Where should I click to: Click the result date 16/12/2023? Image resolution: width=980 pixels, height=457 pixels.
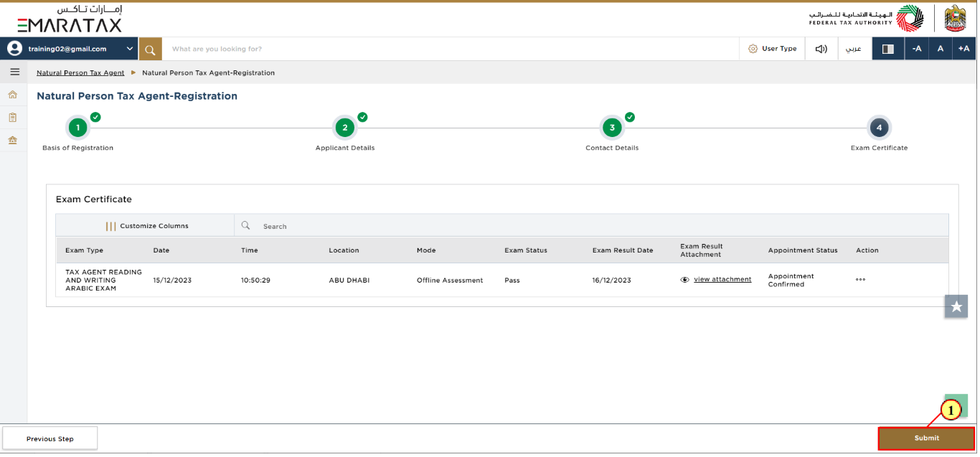point(612,281)
